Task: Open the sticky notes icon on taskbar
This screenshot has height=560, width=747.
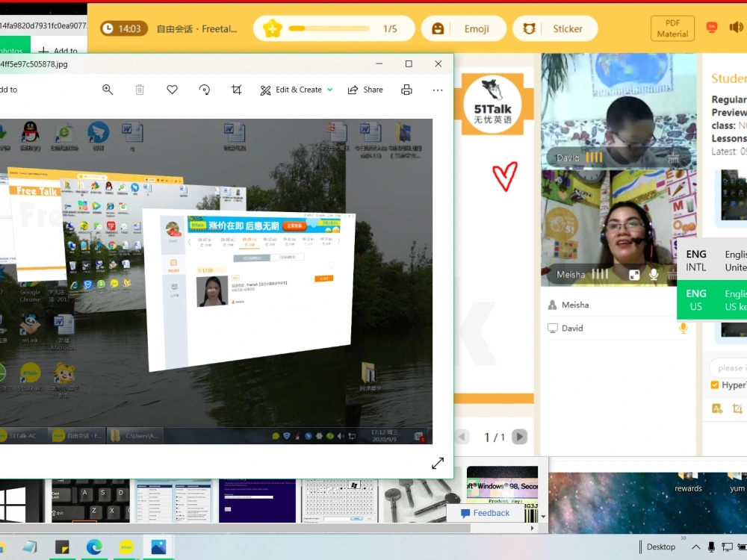Action: [x=62, y=547]
